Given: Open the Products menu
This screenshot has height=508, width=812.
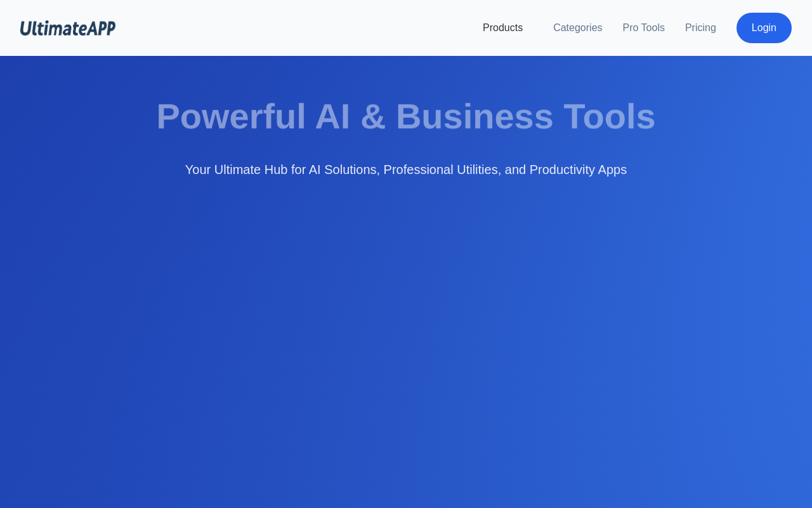Looking at the screenshot, I should click(x=502, y=28).
